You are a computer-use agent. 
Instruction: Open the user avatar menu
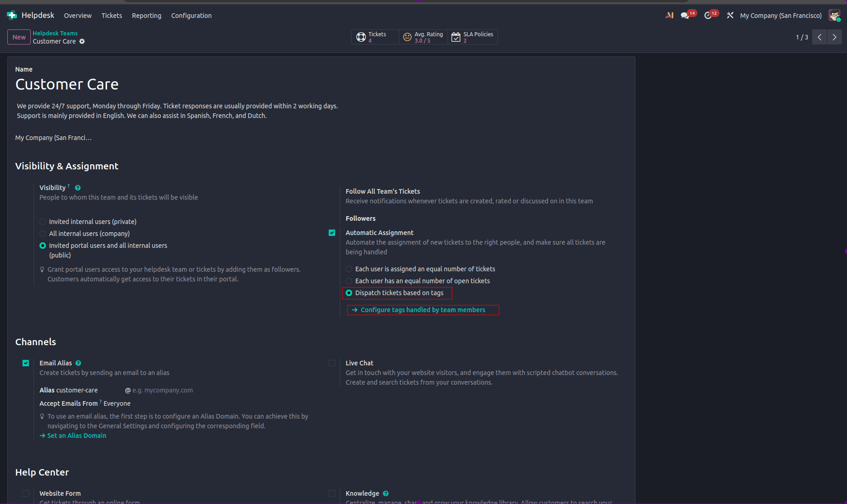point(834,15)
